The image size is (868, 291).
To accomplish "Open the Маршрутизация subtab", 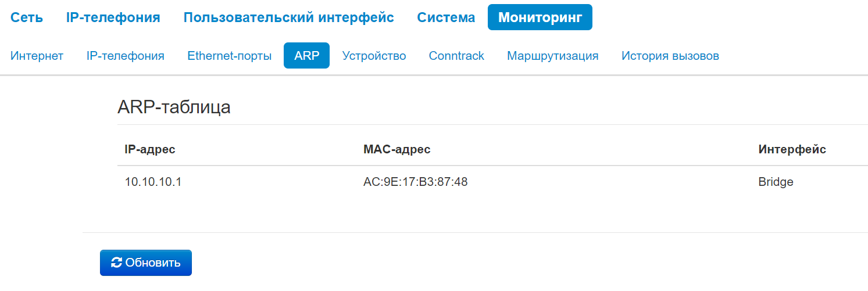I will click(x=552, y=56).
